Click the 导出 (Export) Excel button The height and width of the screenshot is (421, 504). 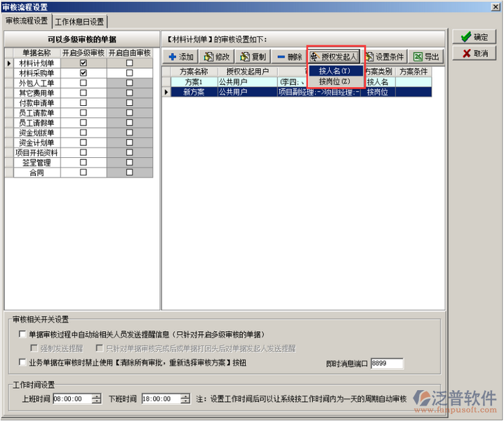click(x=426, y=57)
